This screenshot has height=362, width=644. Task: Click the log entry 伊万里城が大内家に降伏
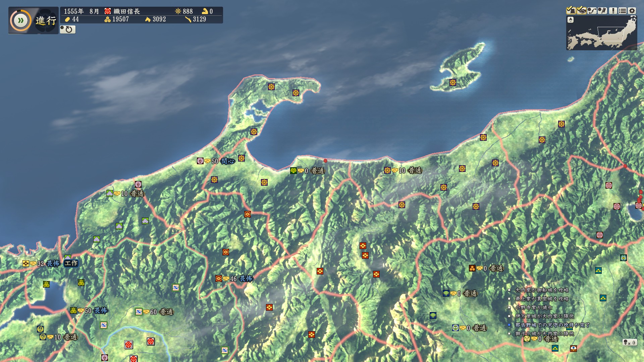coord(545,316)
